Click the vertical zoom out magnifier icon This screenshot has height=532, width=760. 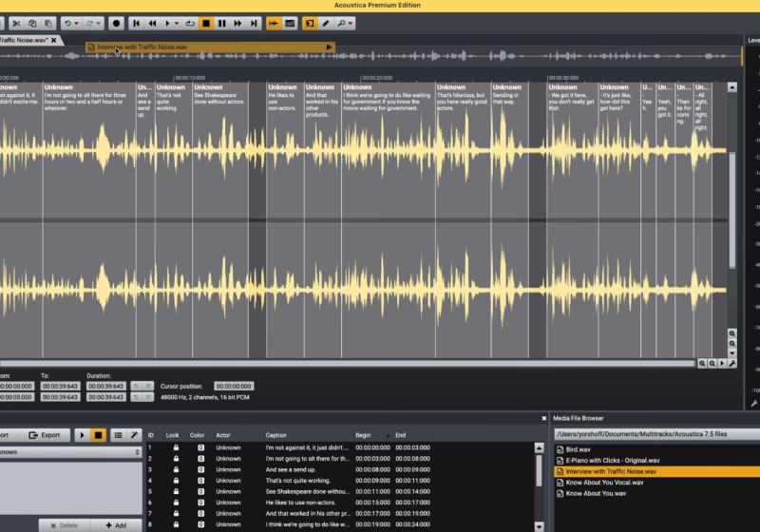(731, 344)
